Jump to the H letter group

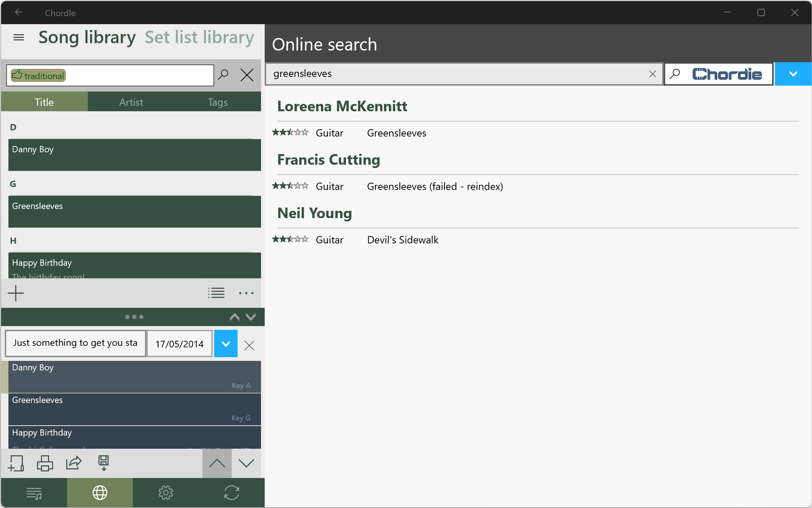(13, 241)
